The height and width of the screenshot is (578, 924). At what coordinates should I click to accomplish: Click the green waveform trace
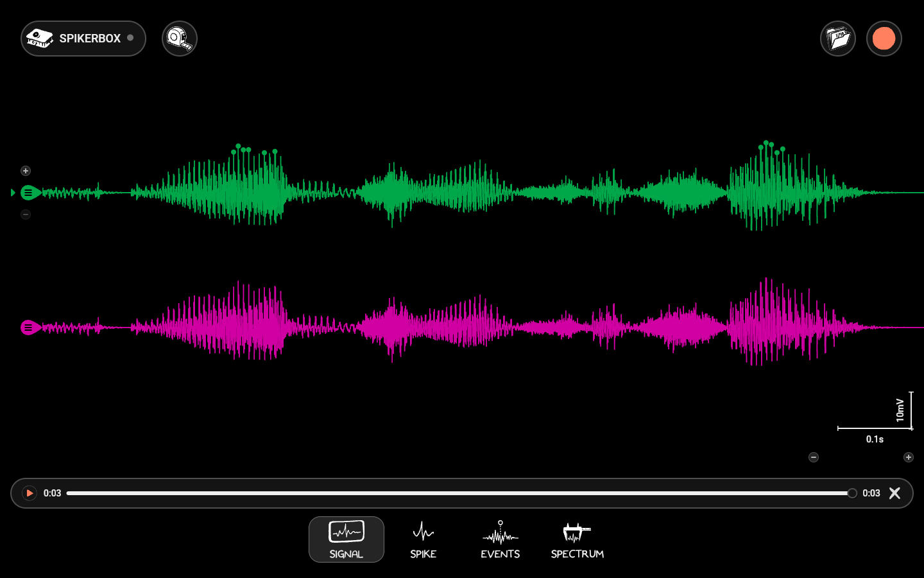481,191
